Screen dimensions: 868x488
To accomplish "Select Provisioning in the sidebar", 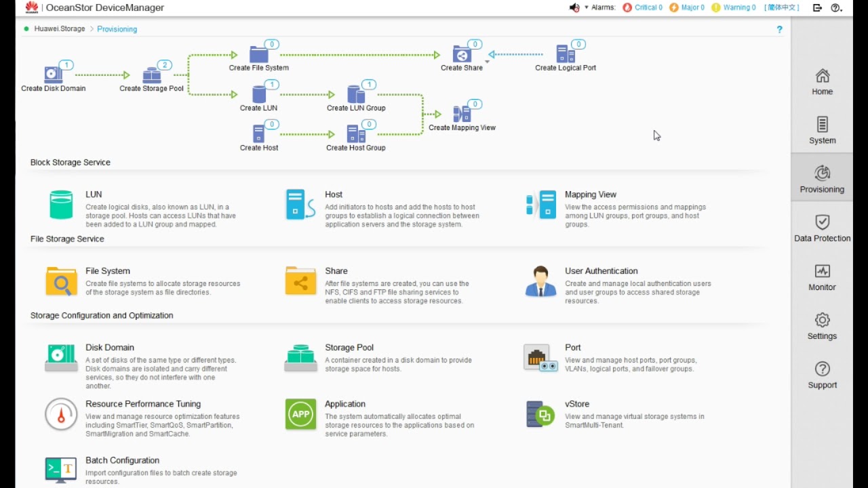I will click(822, 179).
